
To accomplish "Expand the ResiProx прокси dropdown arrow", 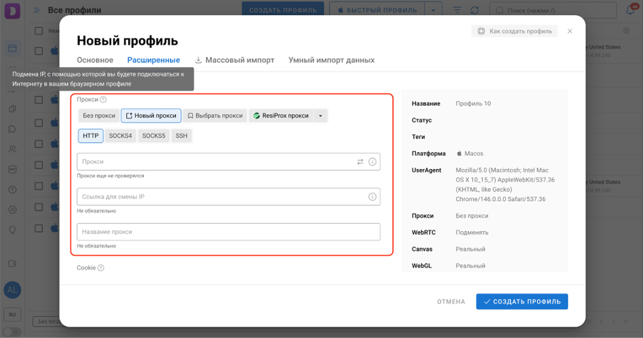I will (321, 116).
